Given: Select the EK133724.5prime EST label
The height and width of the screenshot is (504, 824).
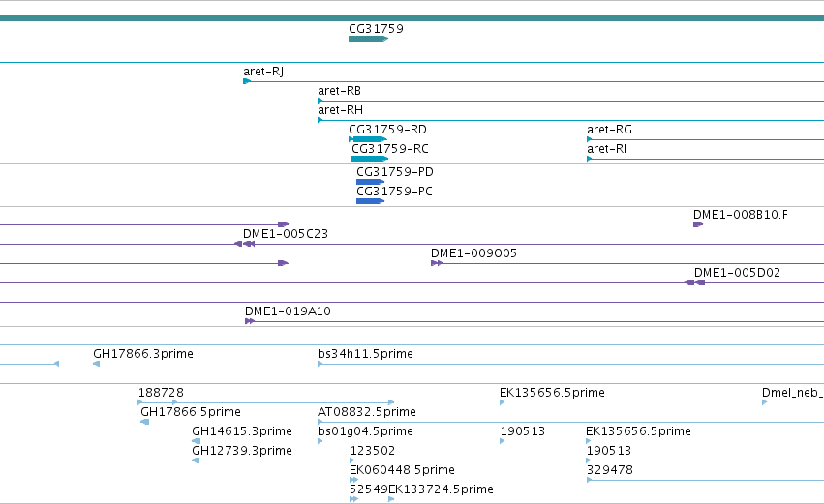Looking at the screenshot, I should [x=441, y=489].
